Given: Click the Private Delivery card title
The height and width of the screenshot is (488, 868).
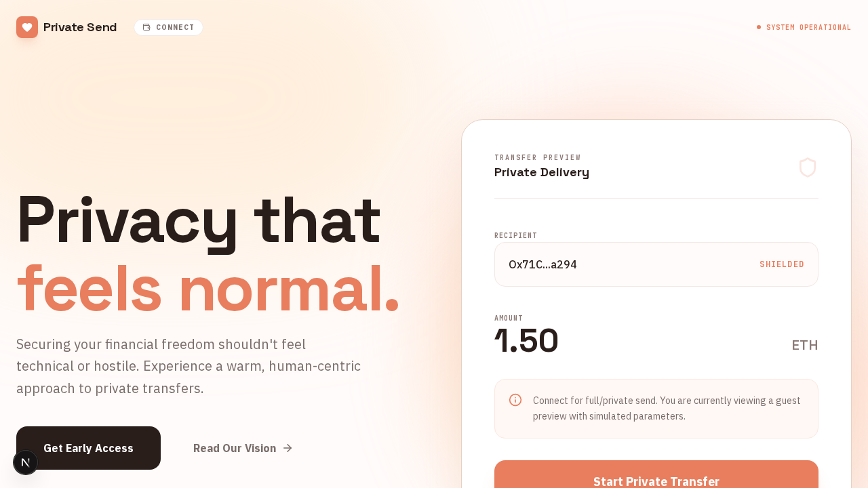Looking at the screenshot, I should pyautogui.click(x=542, y=172).
